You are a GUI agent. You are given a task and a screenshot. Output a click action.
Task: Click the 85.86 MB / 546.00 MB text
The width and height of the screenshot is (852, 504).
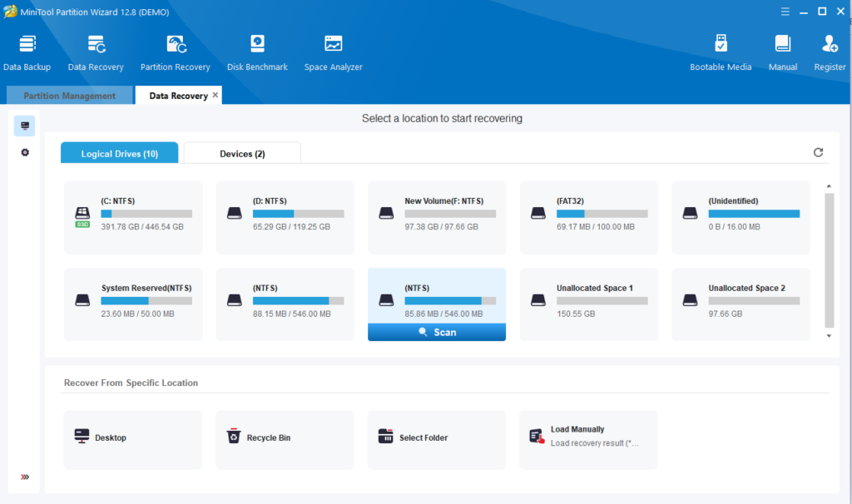pos(443,314)
